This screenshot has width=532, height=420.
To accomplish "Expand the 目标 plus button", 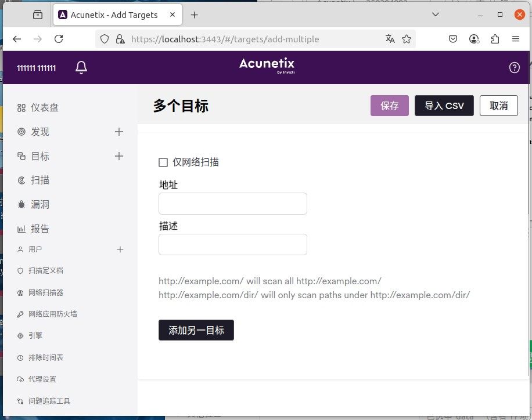I will click(x=119, y=156).
